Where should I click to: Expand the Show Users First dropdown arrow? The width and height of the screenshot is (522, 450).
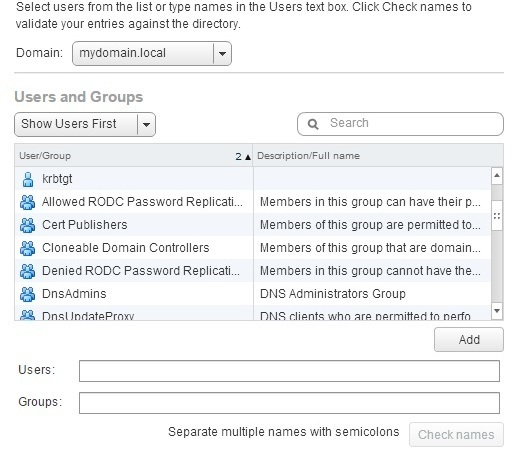[x=146, y=124]
